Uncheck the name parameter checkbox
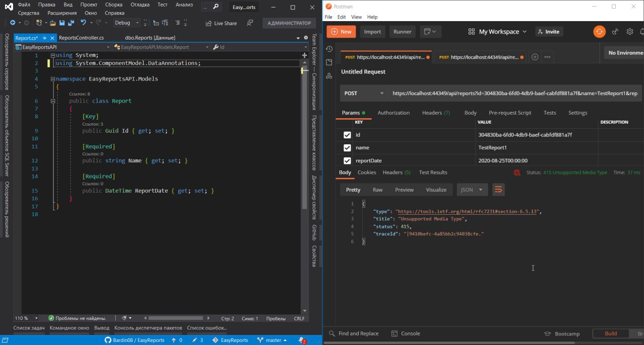This screenshot has height=345, width=644. [347, 148]
